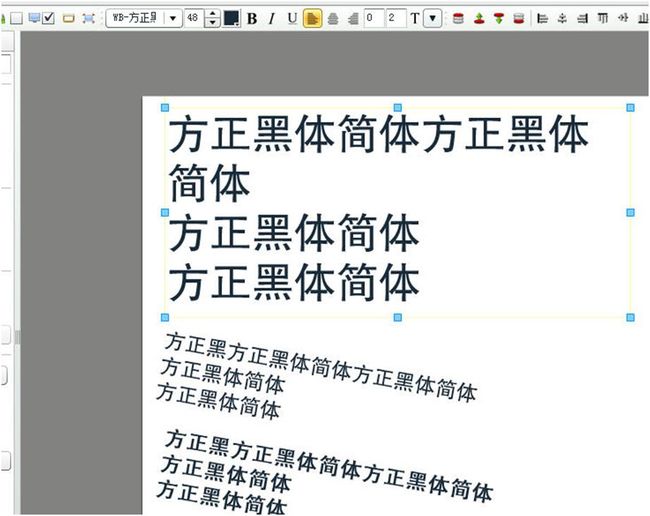Select right text alignment button
The height and width of the screenshot is (516, 650).
pyautogui.click(x=353, y=19)
